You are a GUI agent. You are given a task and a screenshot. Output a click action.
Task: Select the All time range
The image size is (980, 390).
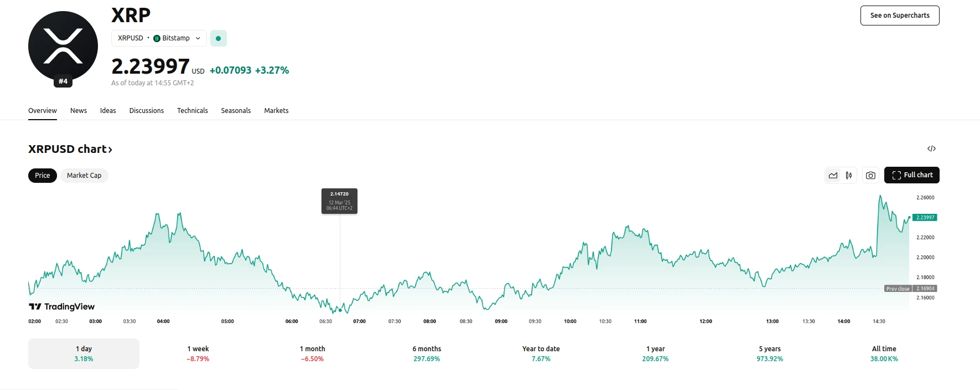coord(884,353)
